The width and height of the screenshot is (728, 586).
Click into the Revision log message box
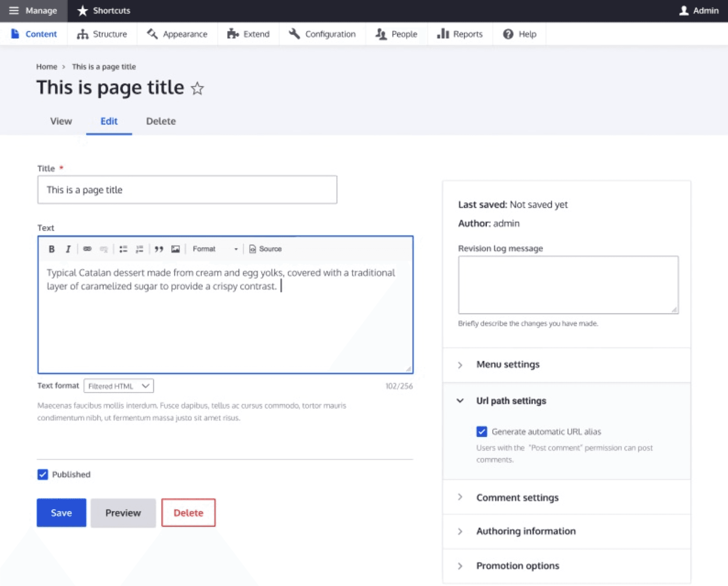568,285
